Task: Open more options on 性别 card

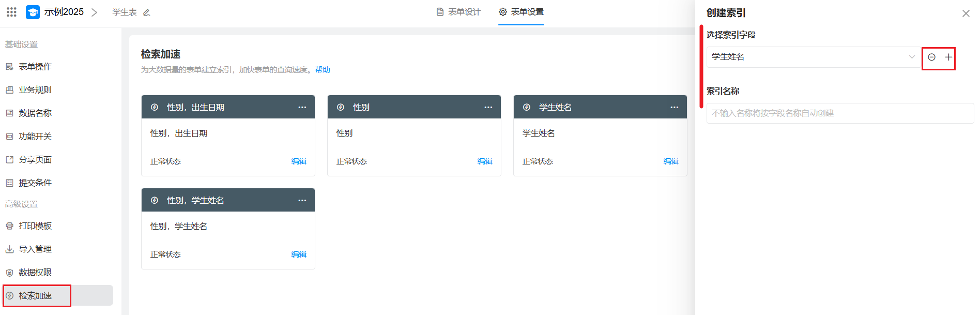Action: click(488, 107)
